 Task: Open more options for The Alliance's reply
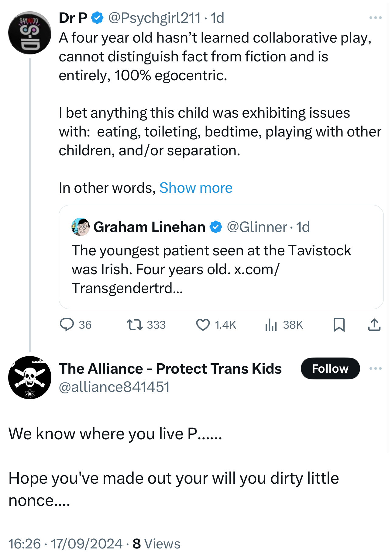coord(375,368)
